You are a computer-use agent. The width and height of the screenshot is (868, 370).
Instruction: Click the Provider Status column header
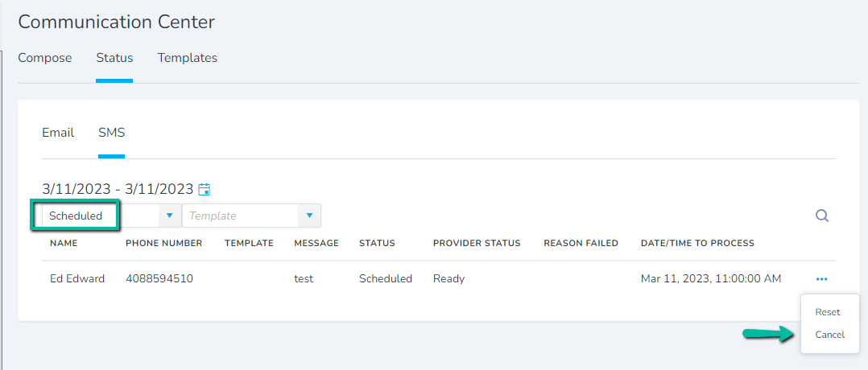tap(477, 244)
